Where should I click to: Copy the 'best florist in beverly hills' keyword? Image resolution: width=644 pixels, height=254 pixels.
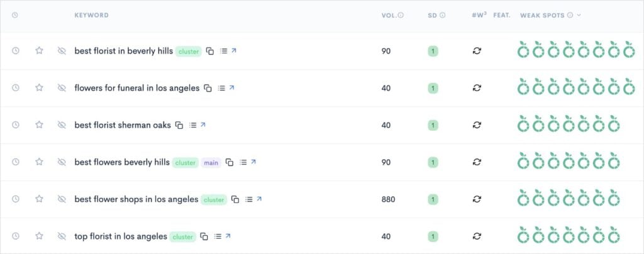[210, 51]
